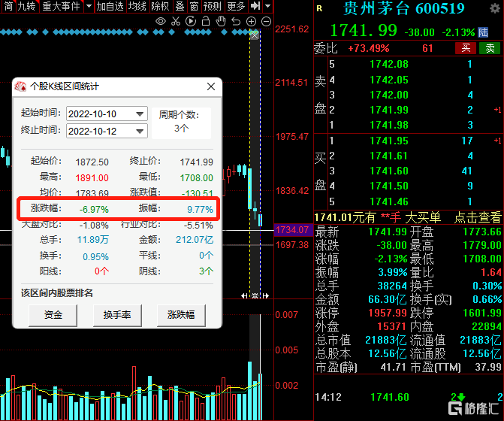
Task: Click the right range handle arrow below chart
Action: point(265,295)
